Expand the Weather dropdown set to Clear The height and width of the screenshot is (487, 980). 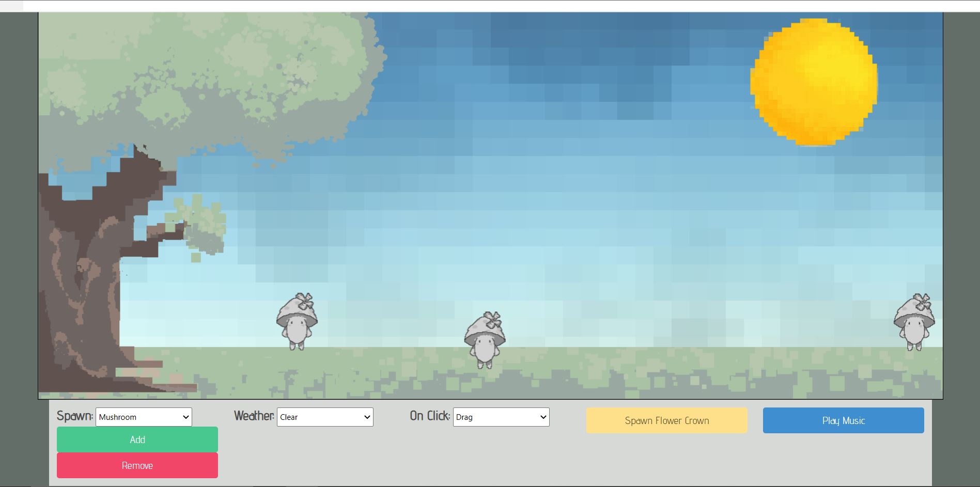coord(325,417)
